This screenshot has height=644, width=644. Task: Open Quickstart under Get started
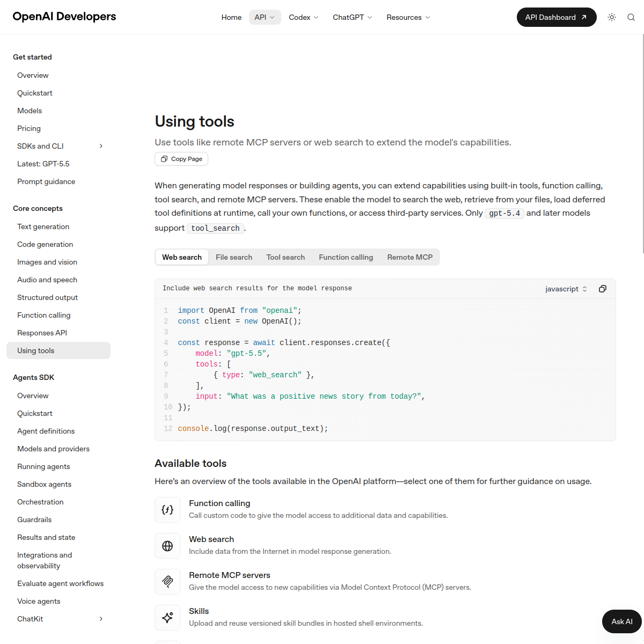pos(35,93)
